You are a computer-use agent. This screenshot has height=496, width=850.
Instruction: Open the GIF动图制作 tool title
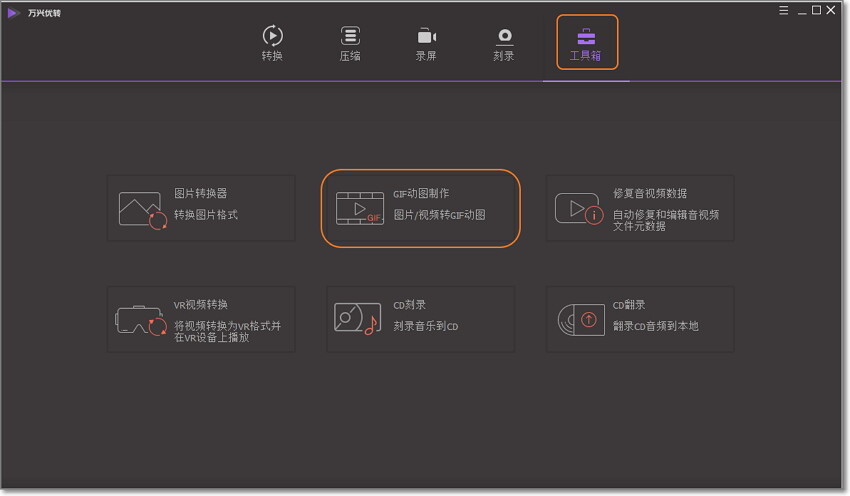421,194
